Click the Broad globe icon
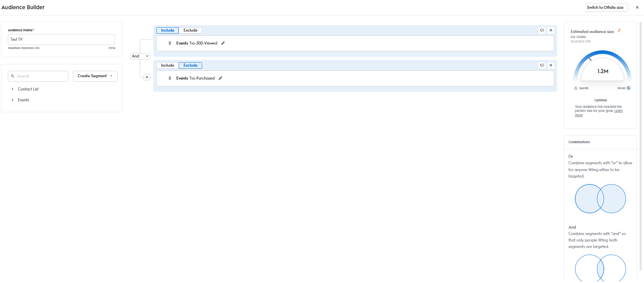 [x=629, y=88]
